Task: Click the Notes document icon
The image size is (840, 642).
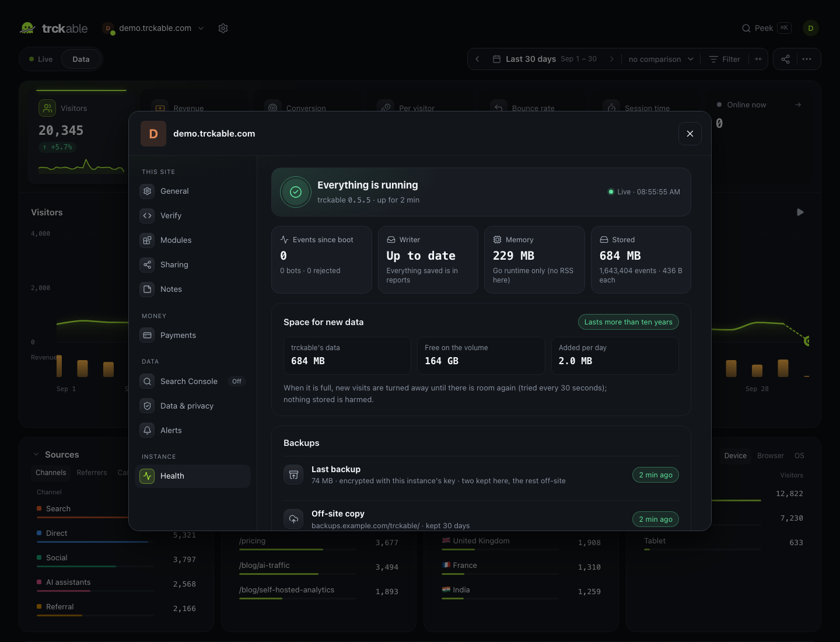Action: (x=147, y=289)
